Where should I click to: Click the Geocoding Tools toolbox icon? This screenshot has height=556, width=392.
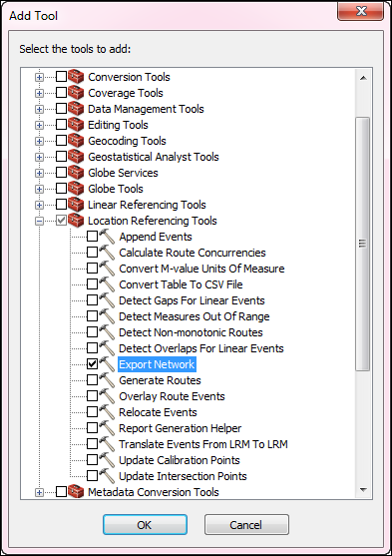coord(76,141)
